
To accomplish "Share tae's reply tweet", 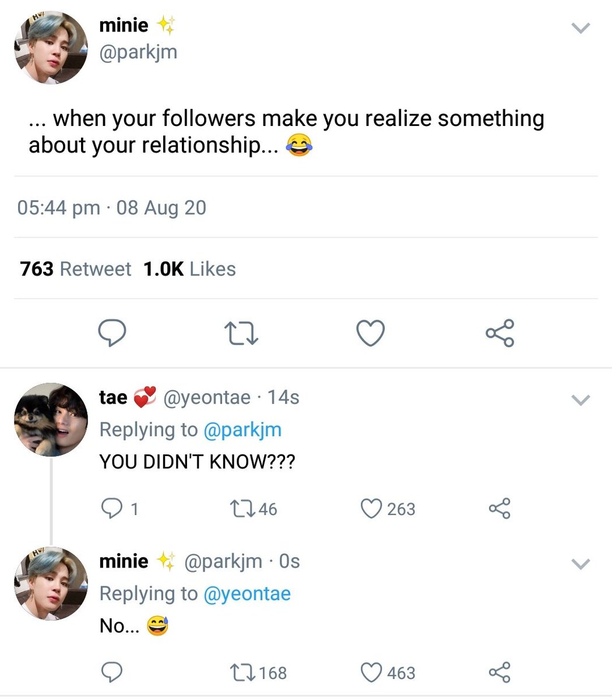I will coord(500,509).
